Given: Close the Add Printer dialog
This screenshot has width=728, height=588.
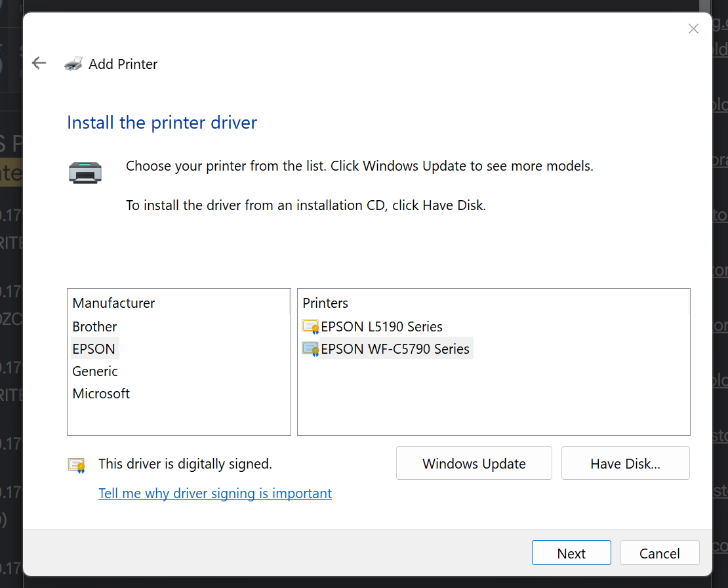Looking at the screenshot, I should pos(693,29).
